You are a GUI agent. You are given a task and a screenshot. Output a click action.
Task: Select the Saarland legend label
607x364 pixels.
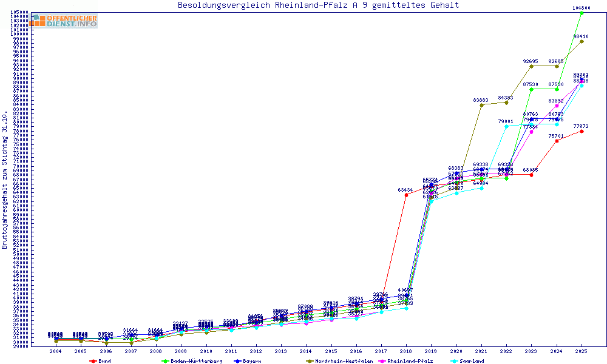tap(472, 361)
